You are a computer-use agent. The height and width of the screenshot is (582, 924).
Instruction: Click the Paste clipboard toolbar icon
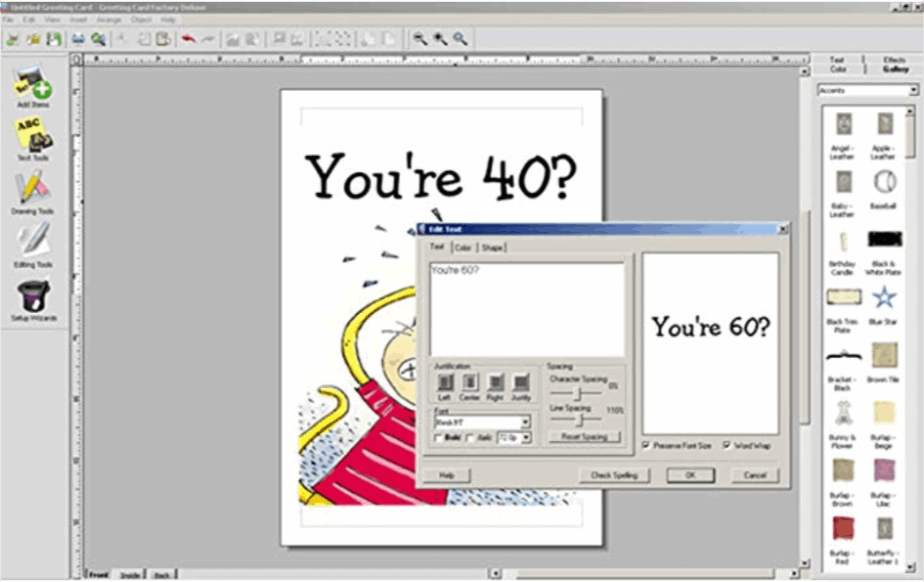pos(163,39)
